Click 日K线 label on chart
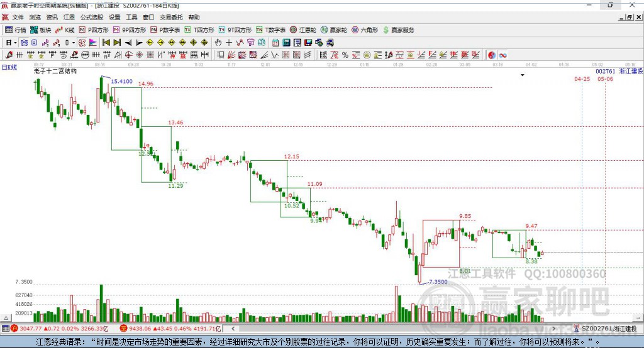 (9, 67)
